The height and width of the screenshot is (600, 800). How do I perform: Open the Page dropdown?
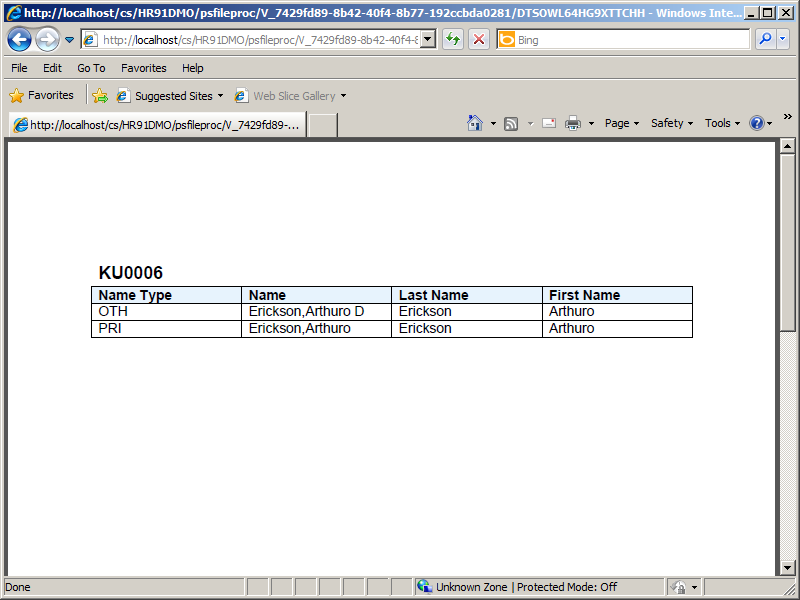tap(619, 123)
